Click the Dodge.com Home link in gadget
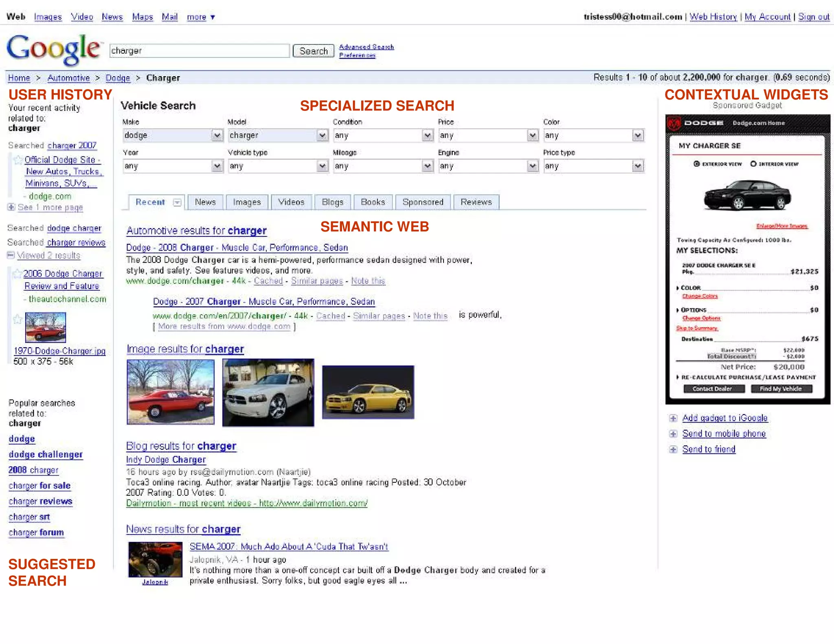Viewport: 834px width, 644px height. click(759, 123)
